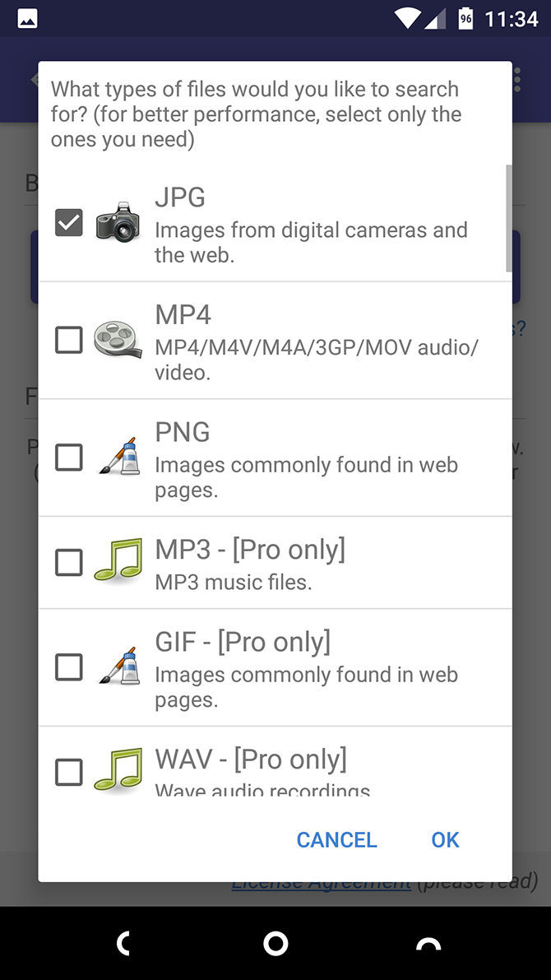
Task: Select the film reel icon for MP4
Action: (118, 341)
